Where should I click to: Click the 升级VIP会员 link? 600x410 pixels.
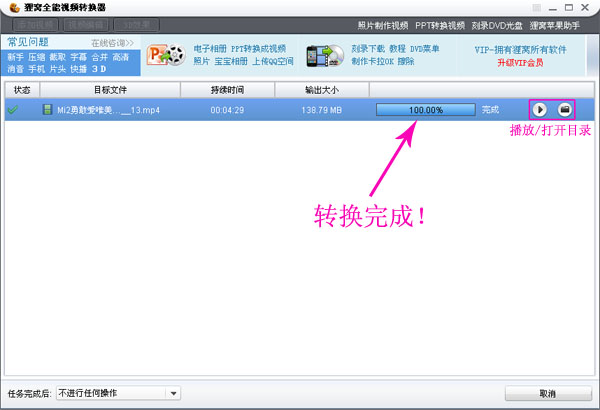[520, 63]
